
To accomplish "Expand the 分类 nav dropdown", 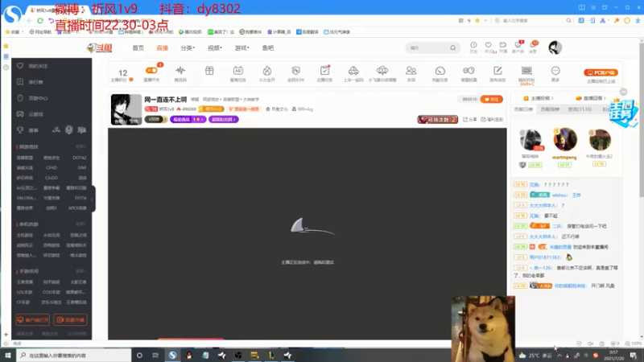I will tap(188, 48).
